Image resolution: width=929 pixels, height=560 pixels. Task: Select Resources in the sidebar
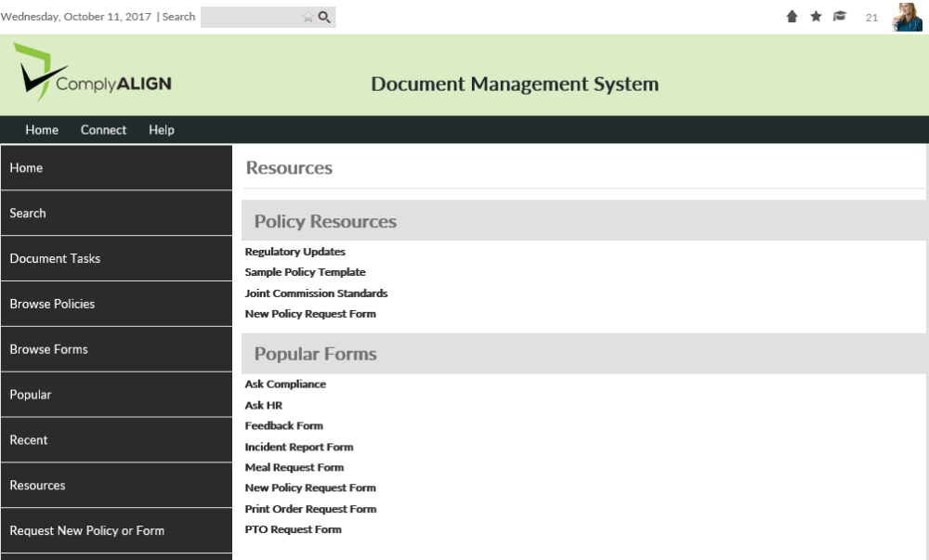coord(116,486)
